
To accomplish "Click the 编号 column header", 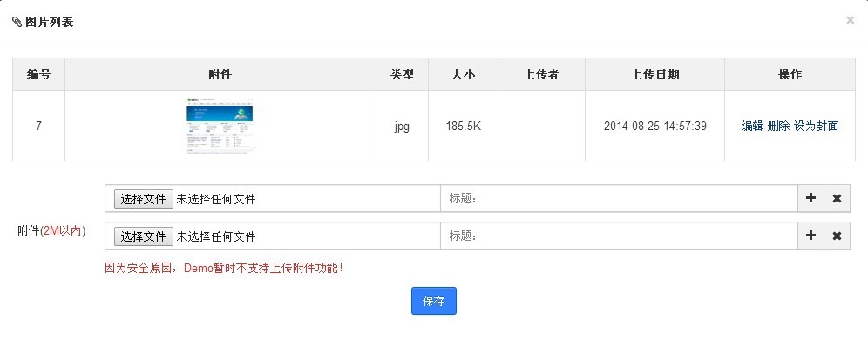I will tap(38, 74).
